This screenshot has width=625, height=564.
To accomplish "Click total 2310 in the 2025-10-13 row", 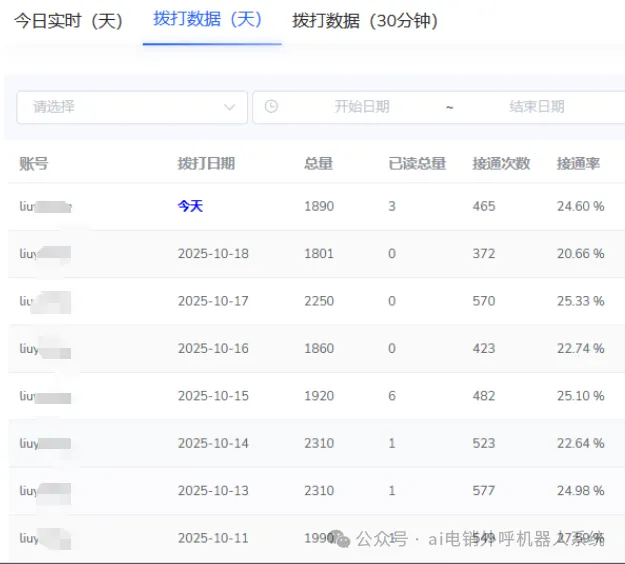I will pyautogui.click(x=319, y=491).
